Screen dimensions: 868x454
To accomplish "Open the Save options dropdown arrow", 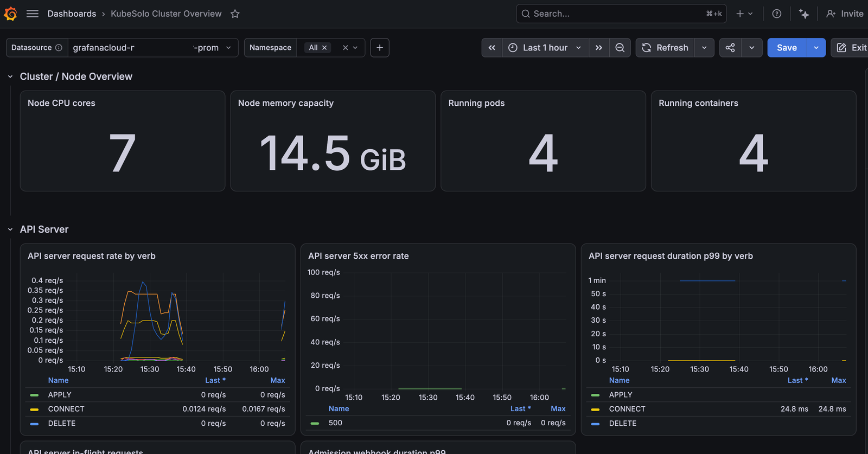I will (816, 48).
